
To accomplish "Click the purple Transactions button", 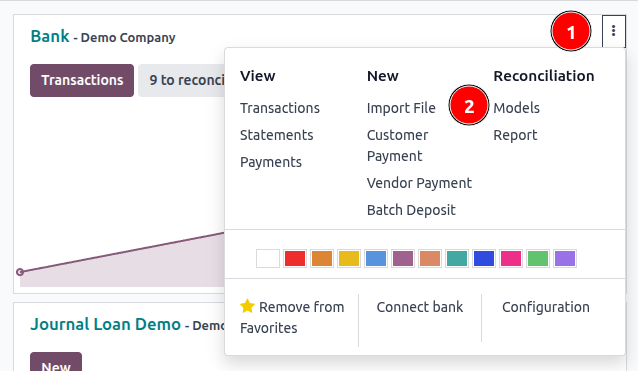I will (x=82, y=80).
